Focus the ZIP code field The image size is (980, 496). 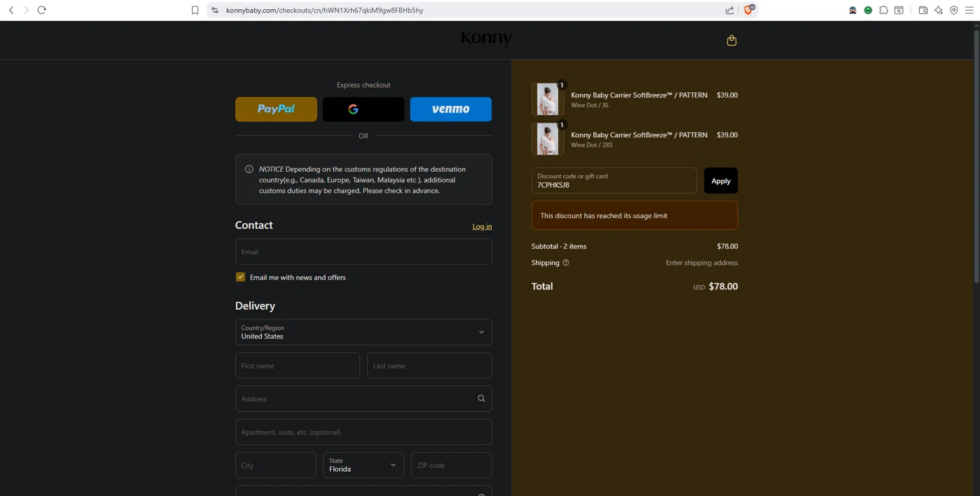click(x=451, y=465)
